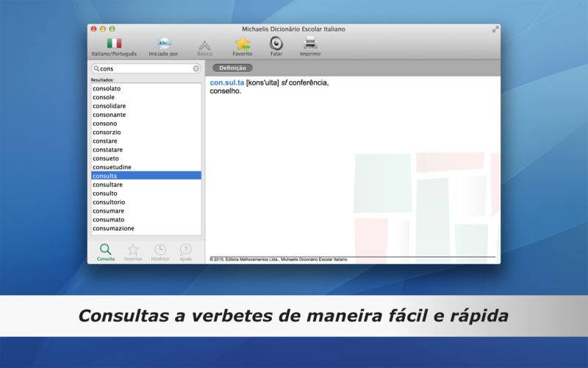Viewport: 588px width, 368px height.
Task: Click the headword 'con.sul.ta' in the definition
Action: [x=227, y=82]
